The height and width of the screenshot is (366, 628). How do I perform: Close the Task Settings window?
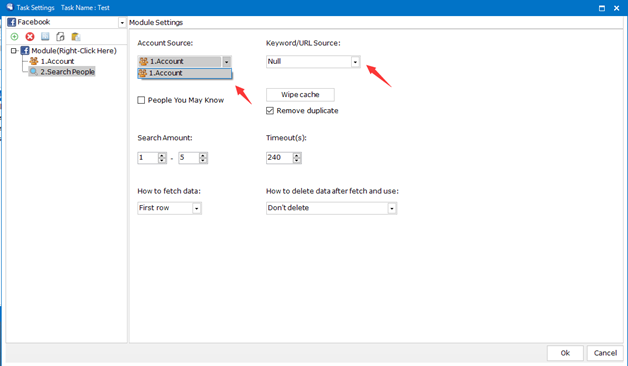(x=616, y=8)
